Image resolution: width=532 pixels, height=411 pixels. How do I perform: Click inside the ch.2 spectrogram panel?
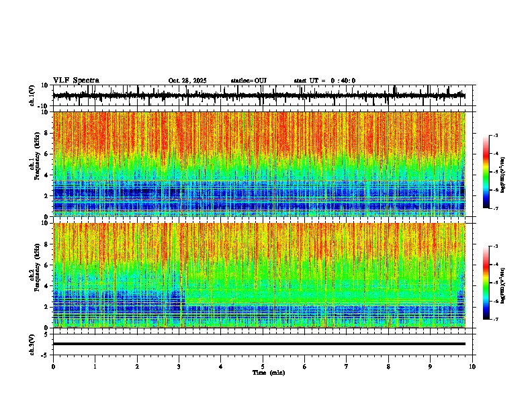coord(259,275)
